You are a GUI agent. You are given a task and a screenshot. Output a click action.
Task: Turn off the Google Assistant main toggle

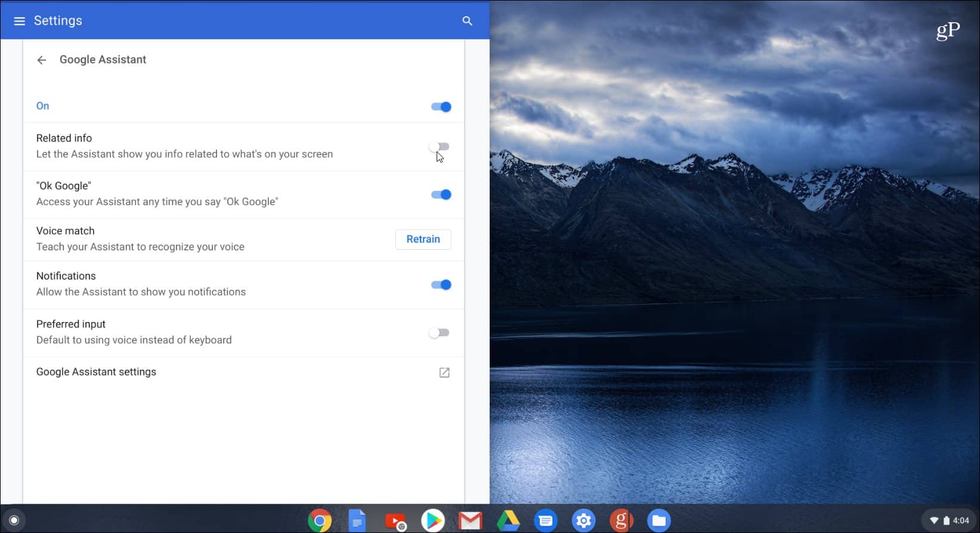click(x=441, y=107)
